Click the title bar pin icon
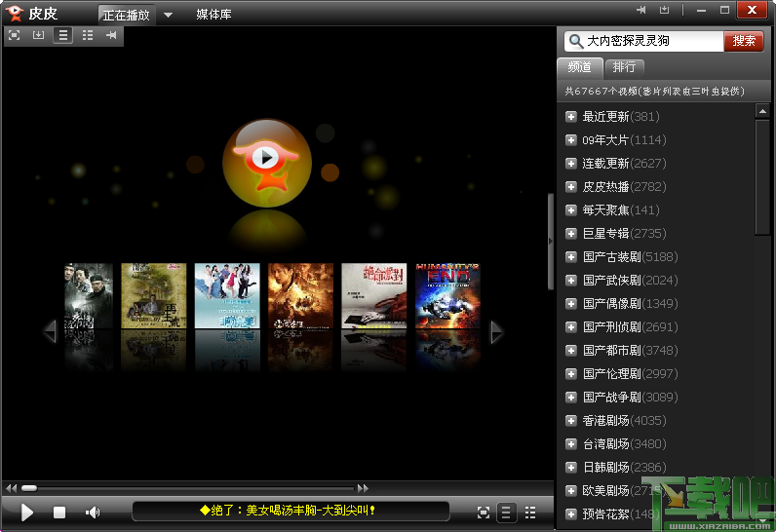Viewport: 776px width, 532px height. tap(640, 10)
